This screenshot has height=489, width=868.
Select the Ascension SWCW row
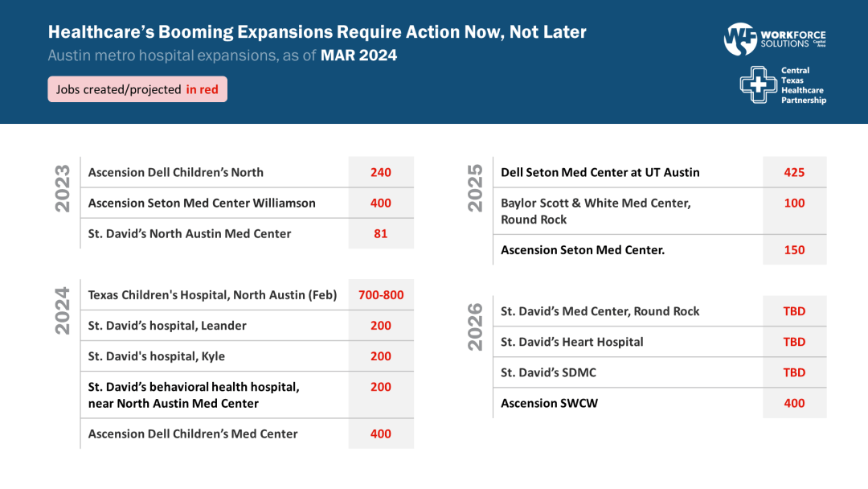660,403
